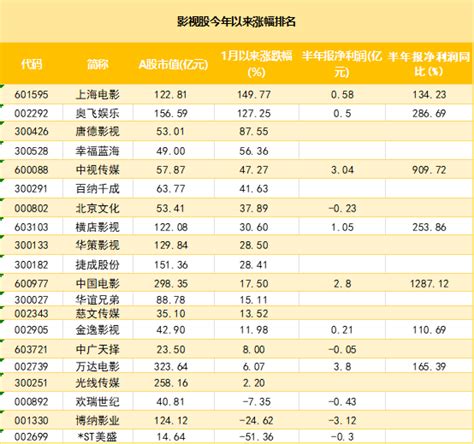Click the 捷成股份 name cell
This screenshot has width=474, height=444.
coord(97,265)
